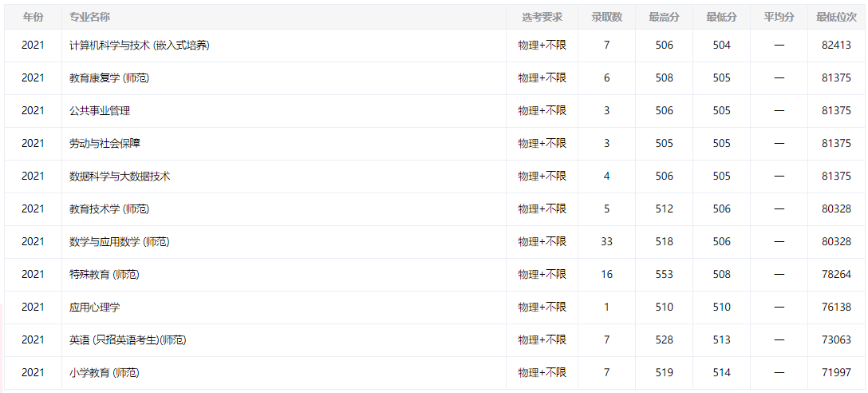
Task: Click the 最高分 column header
Action: (664, 17)
